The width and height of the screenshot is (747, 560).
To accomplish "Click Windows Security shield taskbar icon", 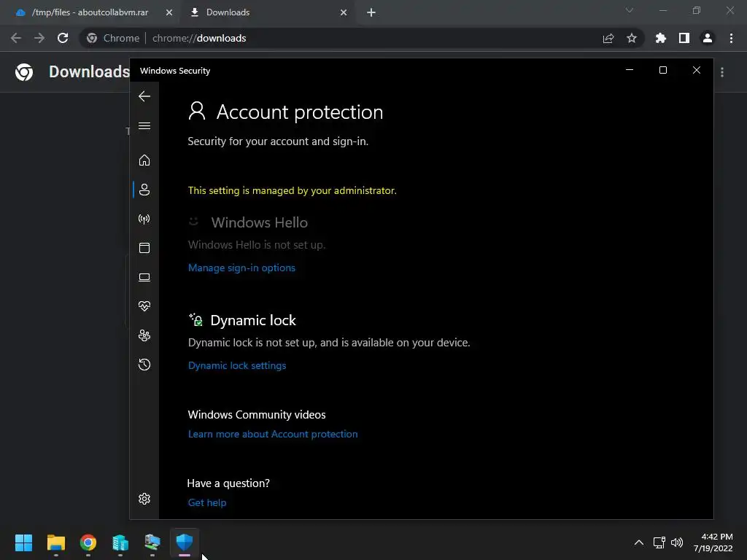I will pos(185,542).
